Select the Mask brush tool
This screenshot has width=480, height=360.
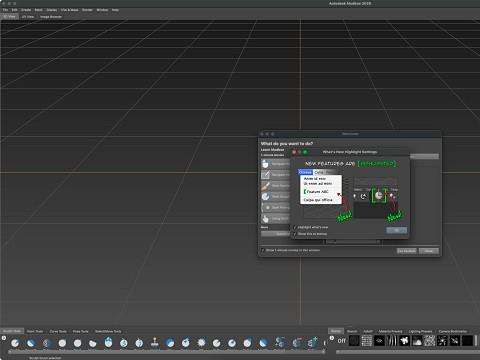tap(297, 343)
